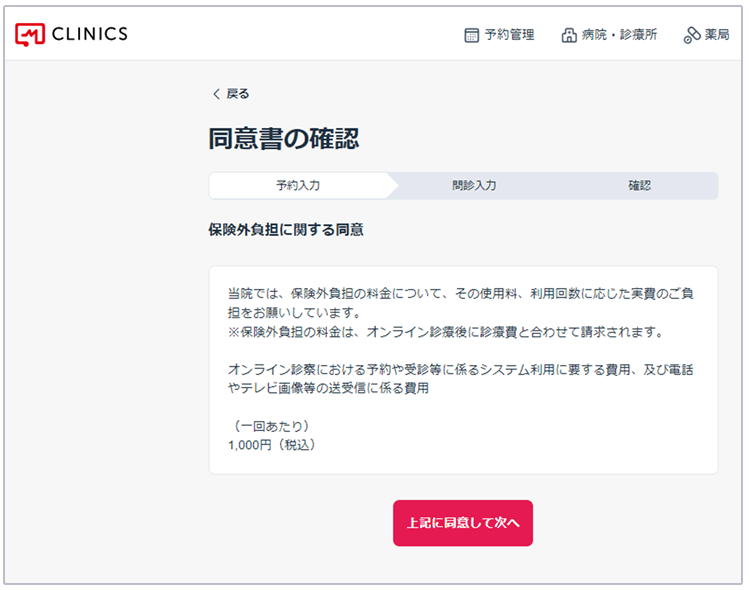The width and height of the screenshot is (750, 590).
Task: Click the pill icon beside 薬局
Action: coord(691,35)
